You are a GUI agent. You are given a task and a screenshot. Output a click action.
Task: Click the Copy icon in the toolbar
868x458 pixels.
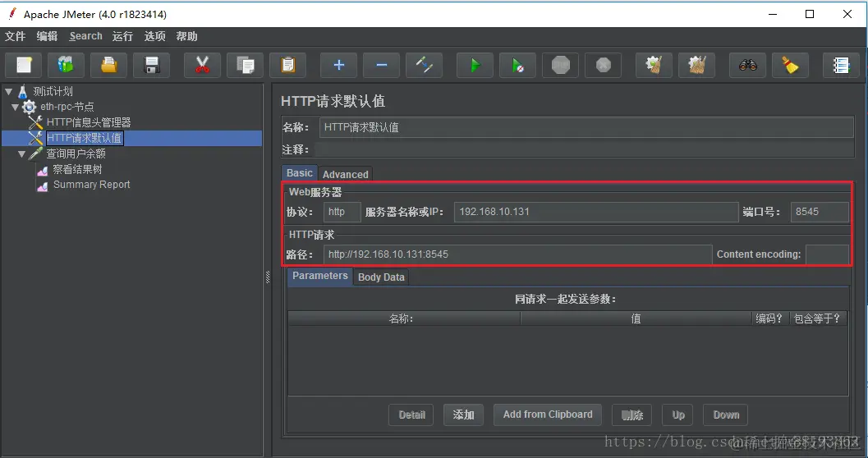pyautogui.click(x=246, y=66)
